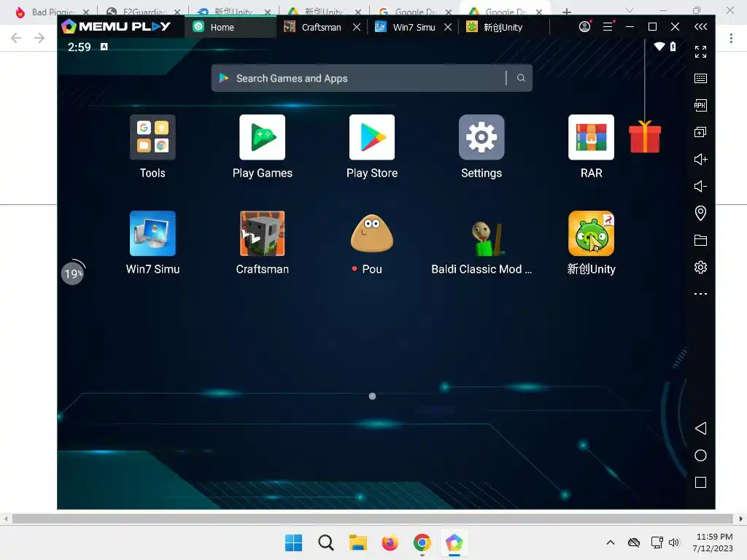This screenshot has width=747, height=560.
Task: Open the Tools folder
Action: [152, 137]
